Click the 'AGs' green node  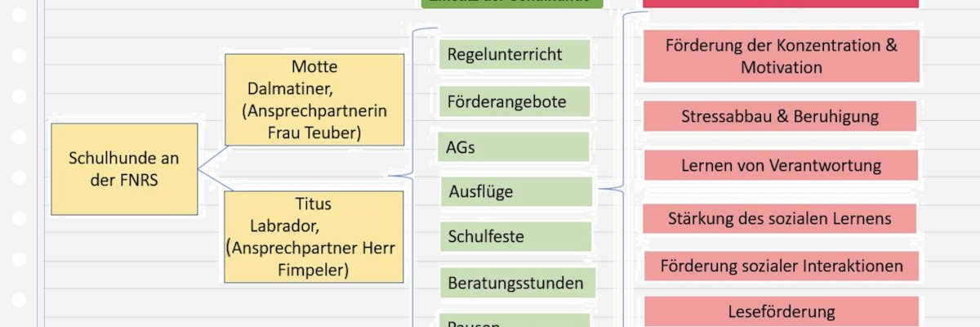tap(514, 148)
